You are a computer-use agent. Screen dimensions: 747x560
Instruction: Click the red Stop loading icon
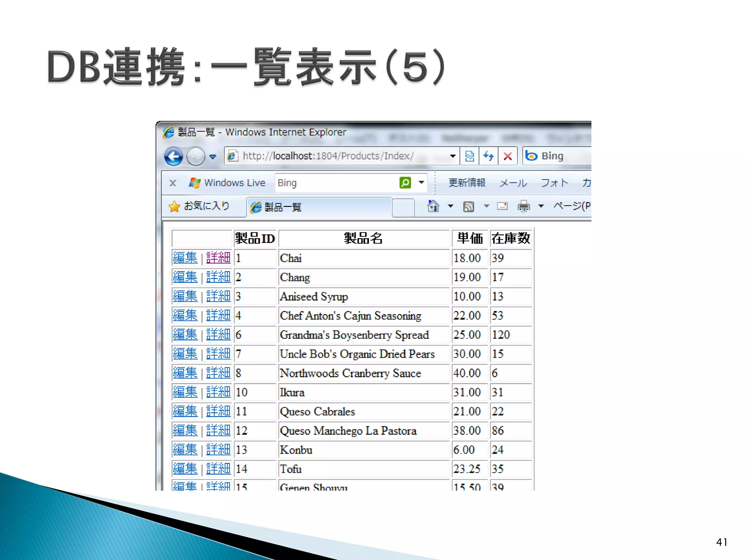pos(507,156)
